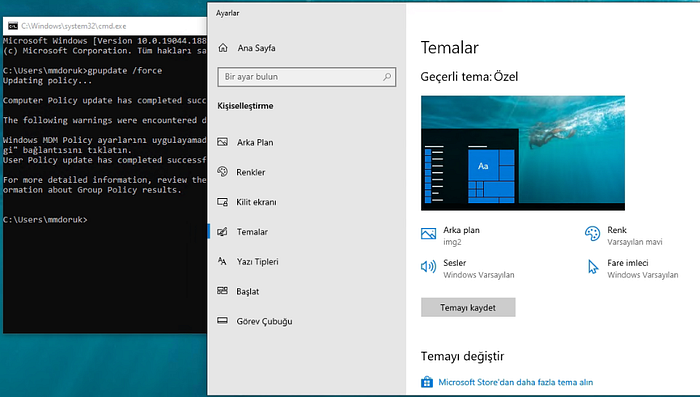This screenshot has height=397, width=700.
Task: Click the Arka plan image icon under theme preview
Action: [x=428, y=234]
